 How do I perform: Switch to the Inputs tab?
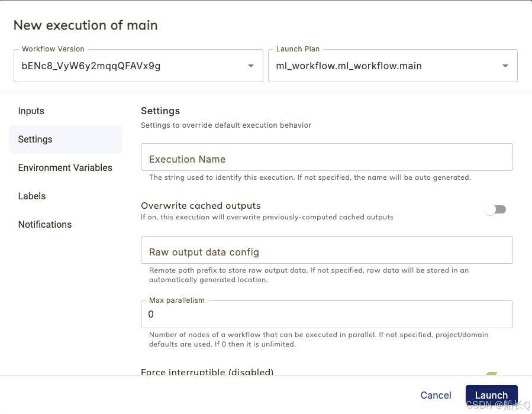point(31,111)
